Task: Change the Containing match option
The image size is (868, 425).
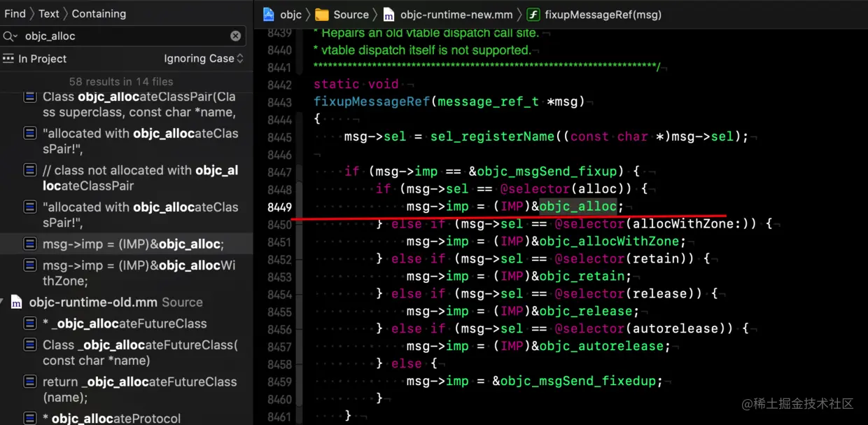Action: [x=99, y=13]
